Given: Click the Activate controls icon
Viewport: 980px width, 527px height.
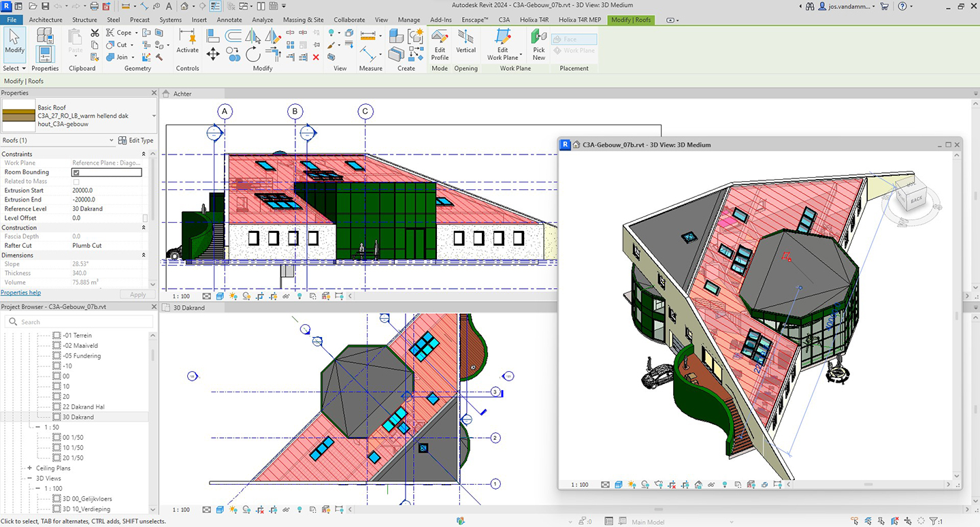Looking at the screenshot, I should (x=187, y=40).
